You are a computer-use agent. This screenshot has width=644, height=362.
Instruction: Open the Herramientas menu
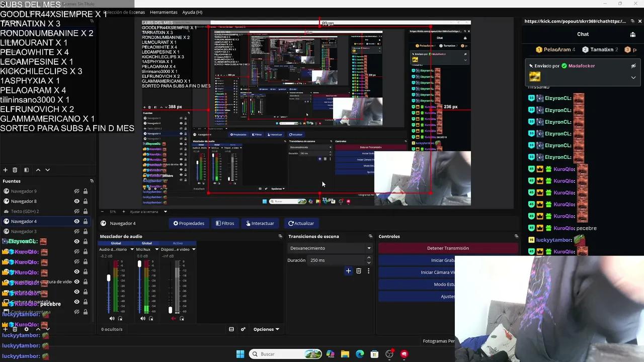[164, 12]
